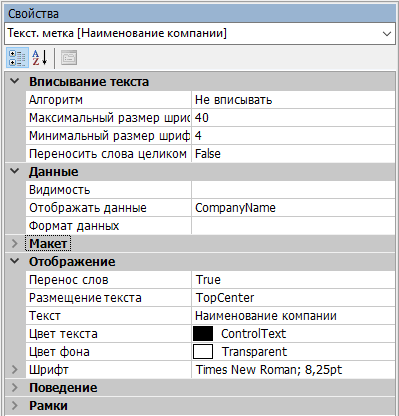
Task: Edit the CompanyName data value
Action: (293, 208)
